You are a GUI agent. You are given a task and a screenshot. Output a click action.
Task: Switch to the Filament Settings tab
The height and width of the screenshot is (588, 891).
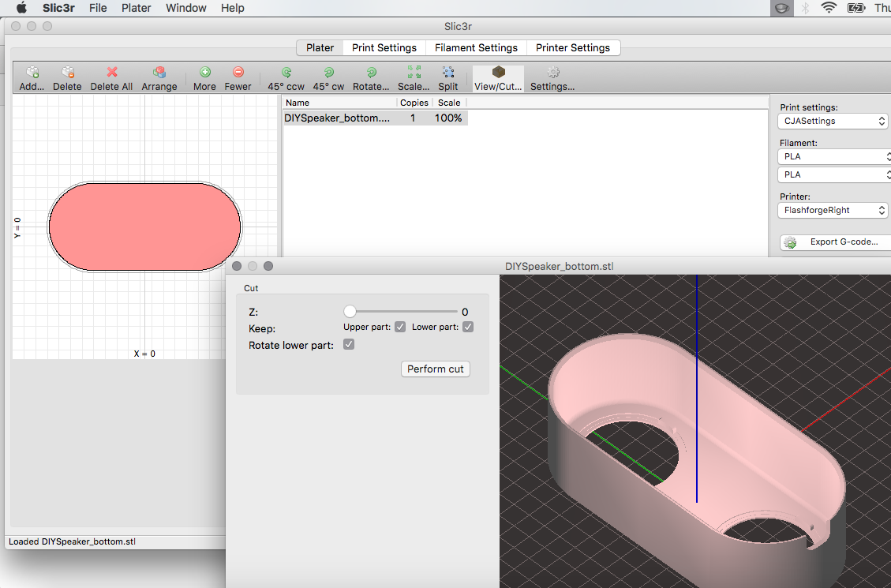(x=476, y=47)
